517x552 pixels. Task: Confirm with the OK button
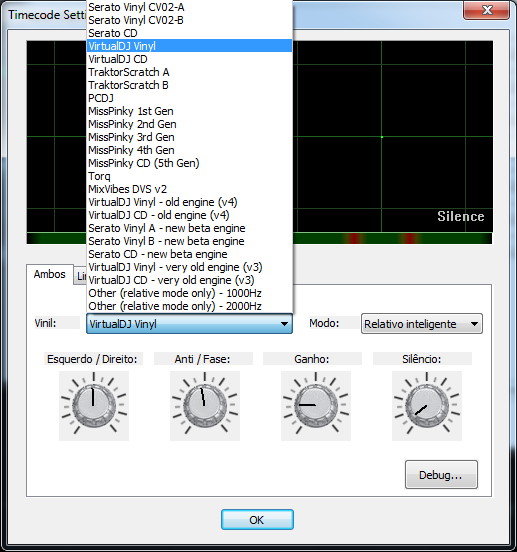257,520
